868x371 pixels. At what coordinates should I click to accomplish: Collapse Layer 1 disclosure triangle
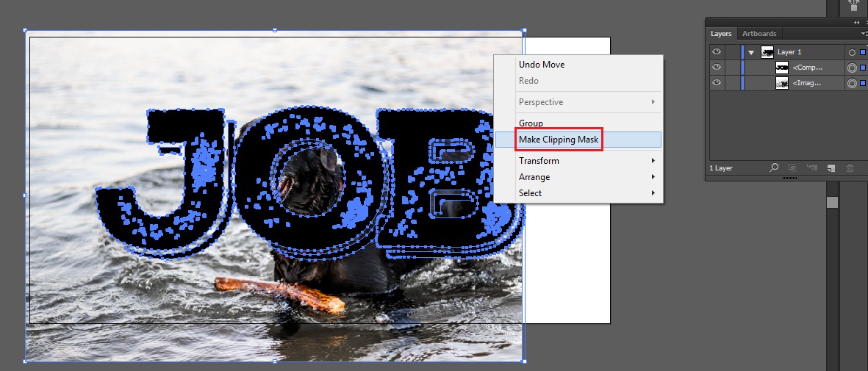coord(751,53)
